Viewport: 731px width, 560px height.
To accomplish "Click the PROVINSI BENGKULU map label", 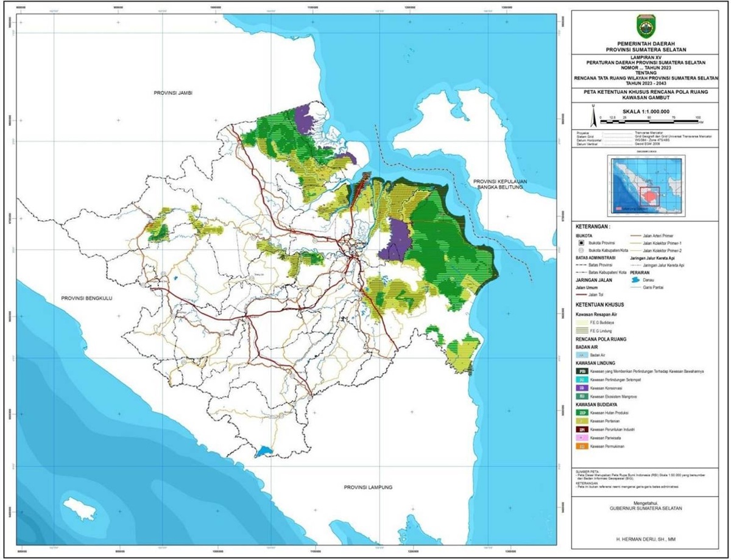I will 87,298.
